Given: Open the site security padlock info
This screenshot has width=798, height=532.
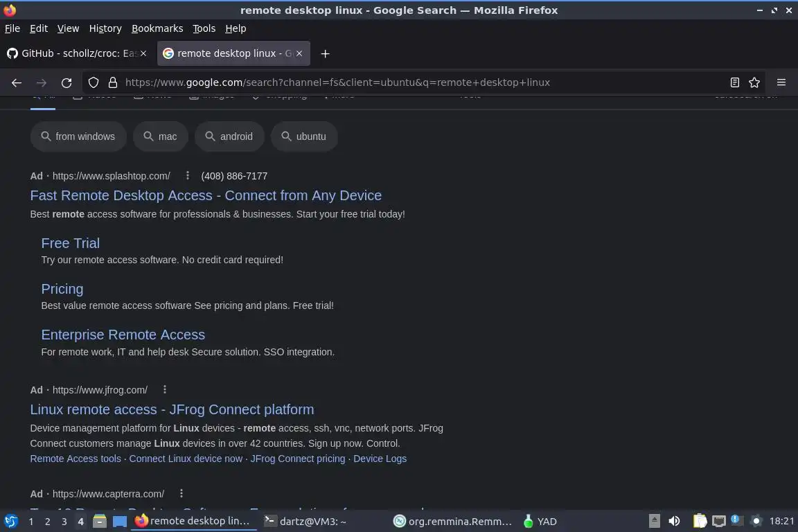Looking at the screenshot, I should [x=113, y=82].
